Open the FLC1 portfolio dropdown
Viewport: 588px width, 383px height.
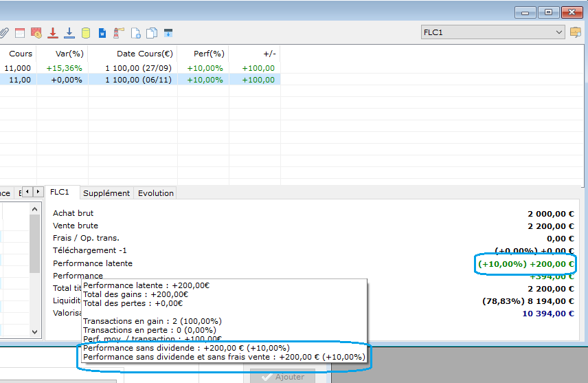coord(493,32)
